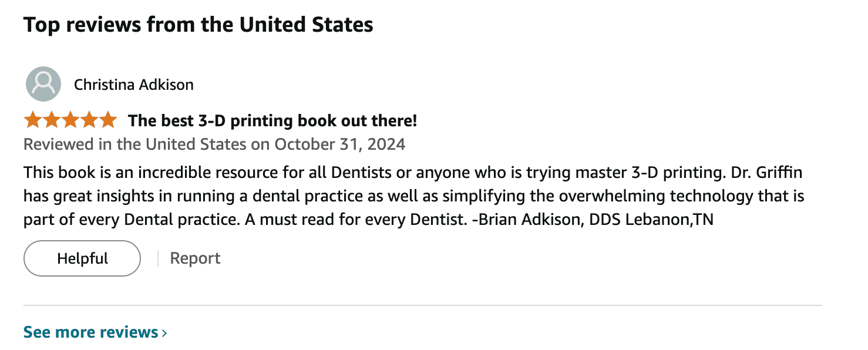Click the review date October 31, 2024
868x350 pixels.
tap(340, 144)
